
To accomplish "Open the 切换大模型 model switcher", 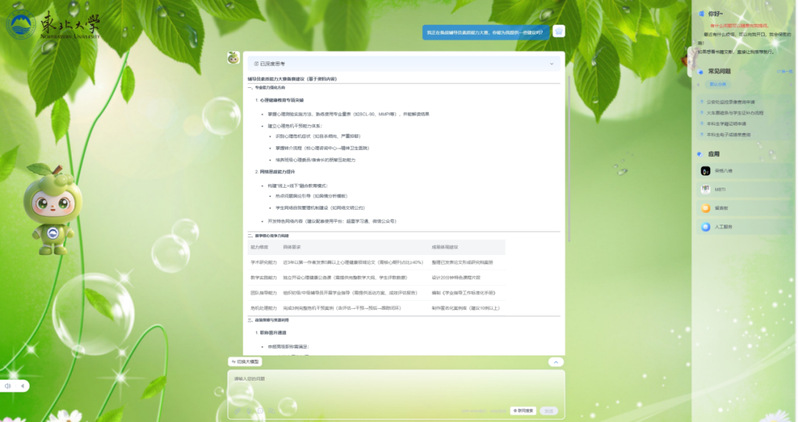I will (246, 362).
